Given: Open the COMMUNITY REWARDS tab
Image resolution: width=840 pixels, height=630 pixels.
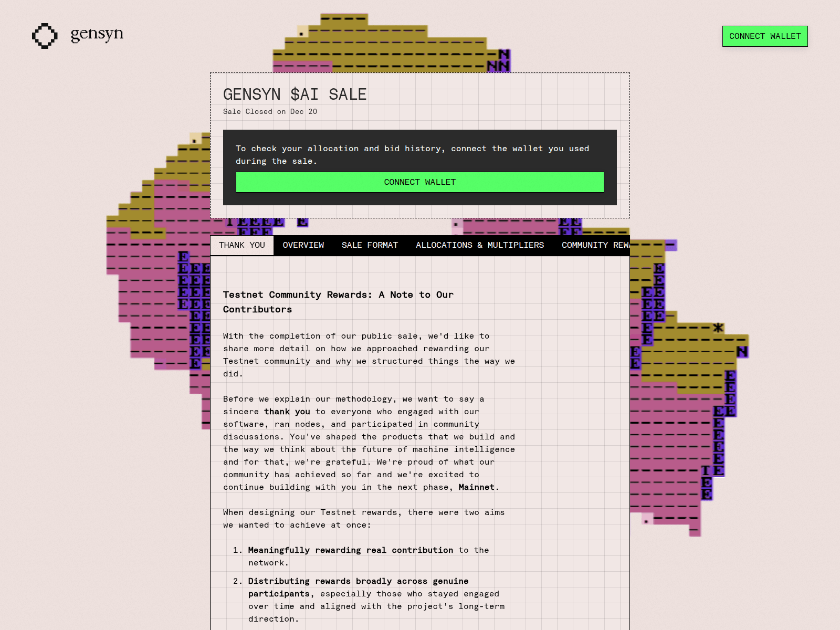Looking at the screenshot, I should coord(593,245).
